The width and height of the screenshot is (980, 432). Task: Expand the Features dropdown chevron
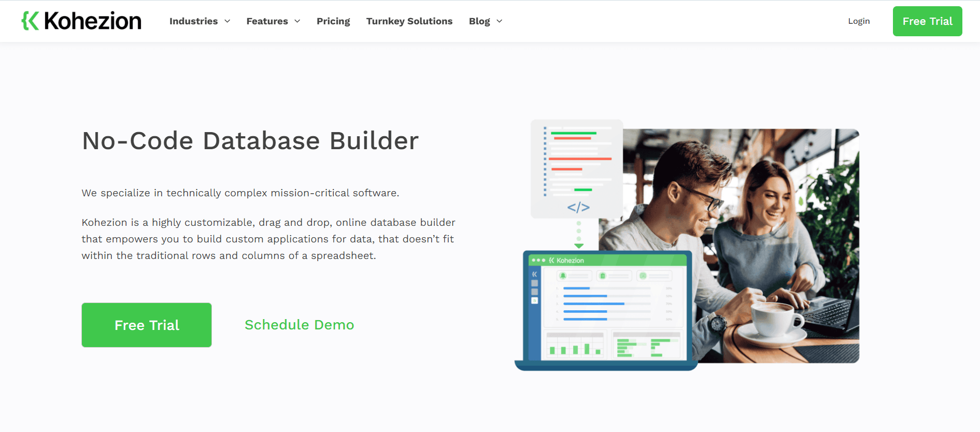297,21
